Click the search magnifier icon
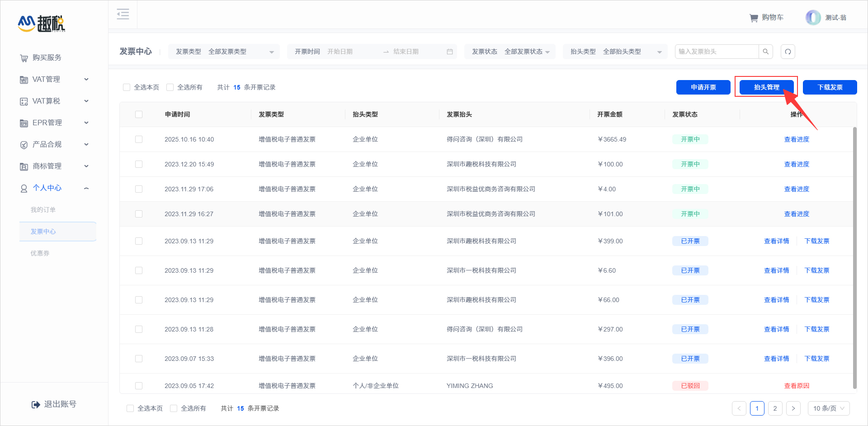The height and width of the screenshot is (426, 868). [x=766, y=52]
